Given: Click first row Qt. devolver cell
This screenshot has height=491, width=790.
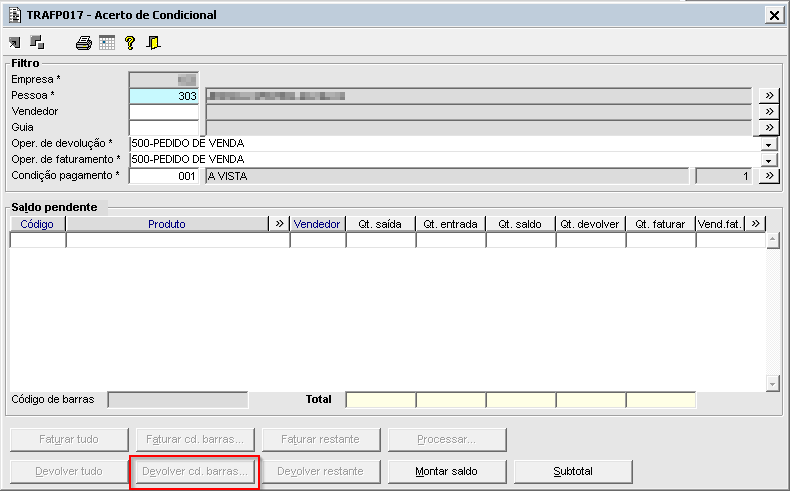Looking at the screenshot, I should pyautogui.click(x=590, y=240).
